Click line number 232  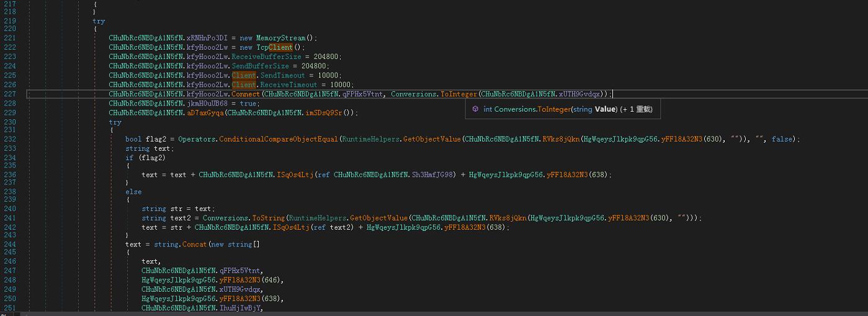click(9, 139)
